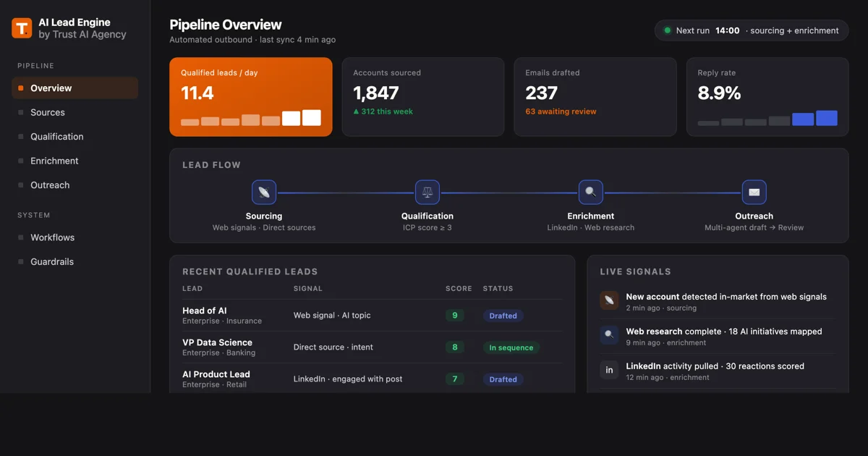Viewport: 868px width, 456px height.
Task: Click the 'by Trust AI Agency' subtitle
Action: tap(82, 35)
